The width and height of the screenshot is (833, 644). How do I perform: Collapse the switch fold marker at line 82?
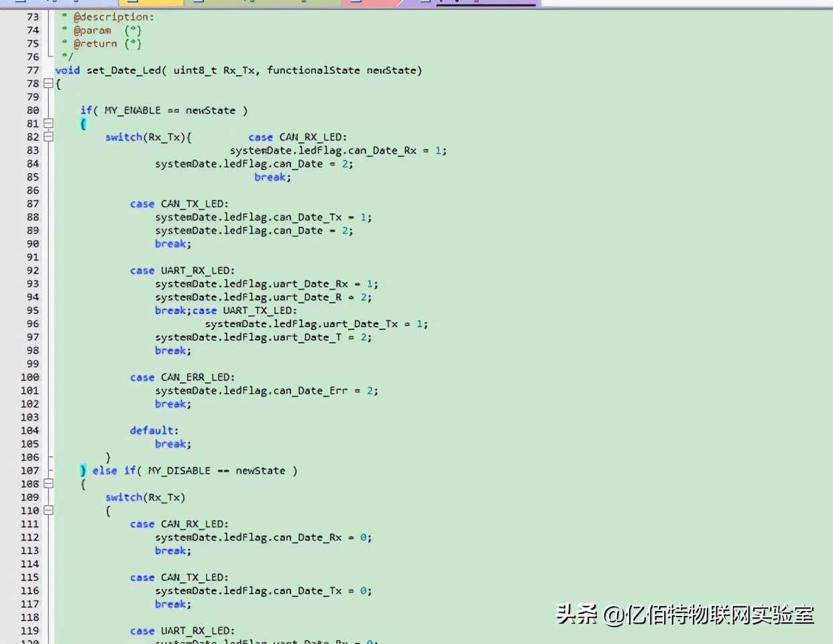tap(48, 137)
